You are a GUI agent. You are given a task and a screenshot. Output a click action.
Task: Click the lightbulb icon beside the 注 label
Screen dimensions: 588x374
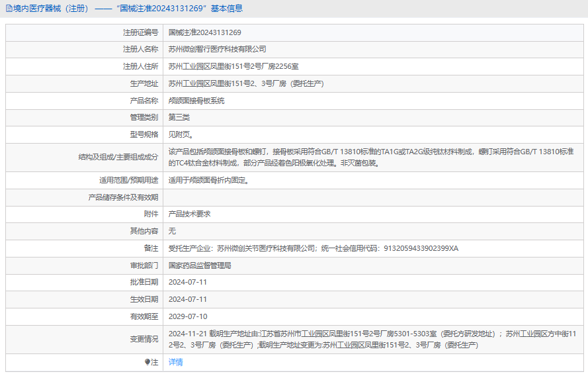147,362
